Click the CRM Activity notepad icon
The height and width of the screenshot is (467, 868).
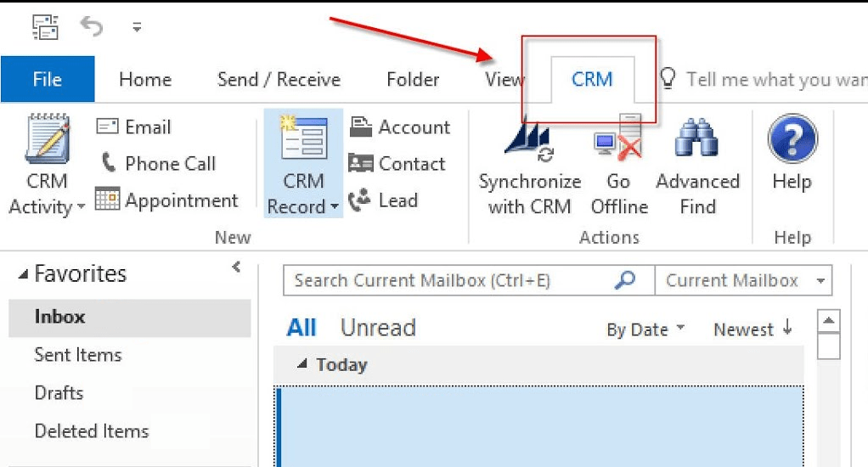pyautogui.click(x=47, y=140)
